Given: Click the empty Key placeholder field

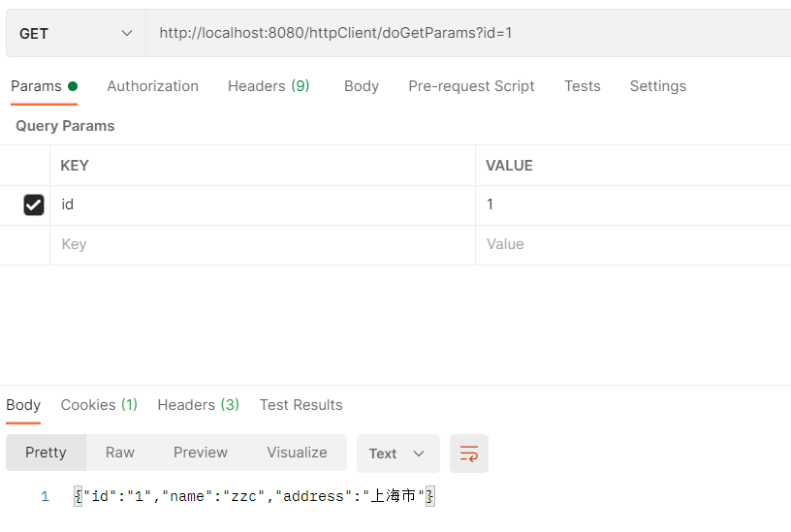Looking at the screenshot, I should [263, 244].
